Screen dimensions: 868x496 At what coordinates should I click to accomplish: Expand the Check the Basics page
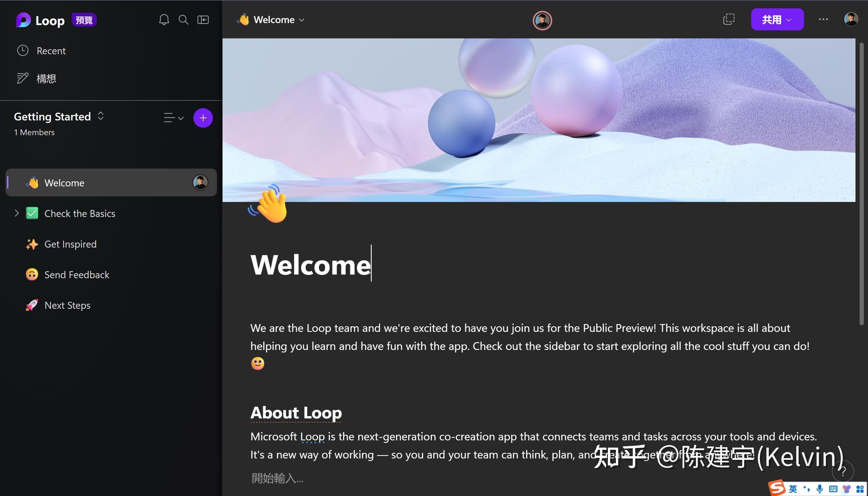click(x=17, y=213)
